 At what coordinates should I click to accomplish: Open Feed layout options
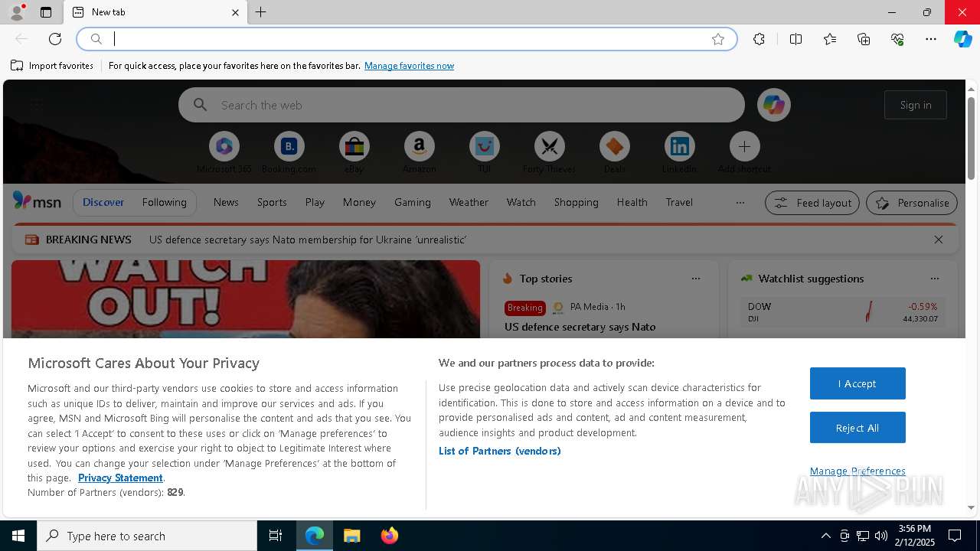click(x=812, y=203)
